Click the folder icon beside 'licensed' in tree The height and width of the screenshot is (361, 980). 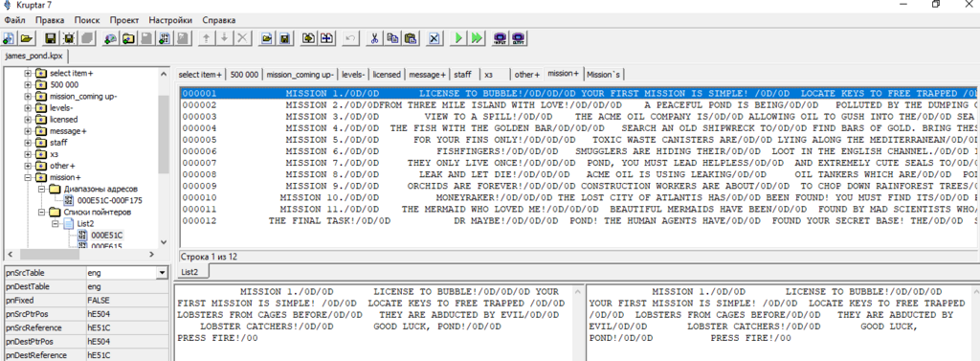tap(42, 120)
